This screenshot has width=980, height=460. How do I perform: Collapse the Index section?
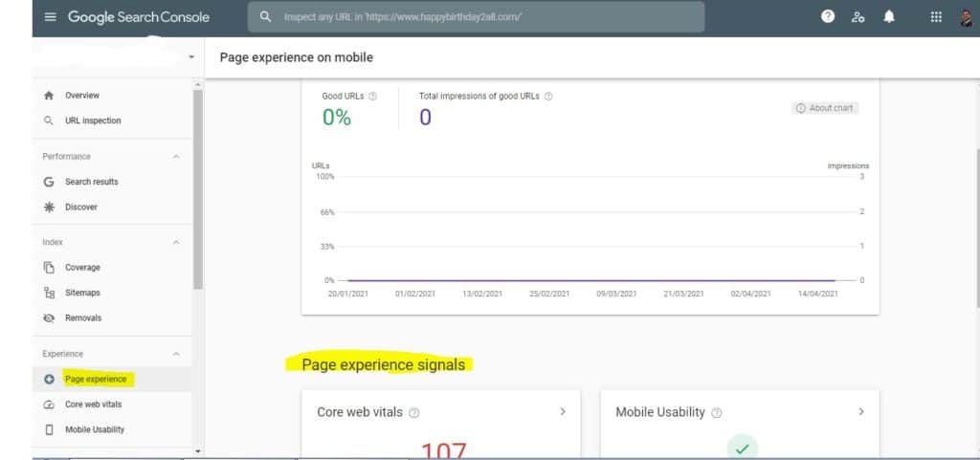[176, 242]
